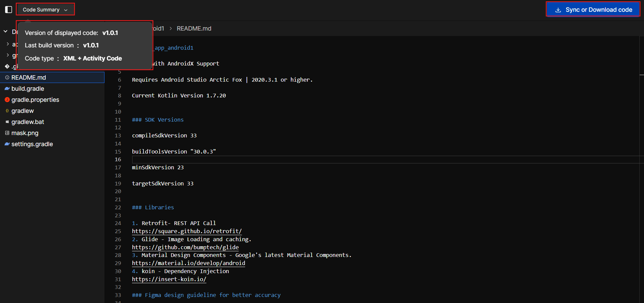
Task: Click the mask.png image icon
Action: pos(7,133)
